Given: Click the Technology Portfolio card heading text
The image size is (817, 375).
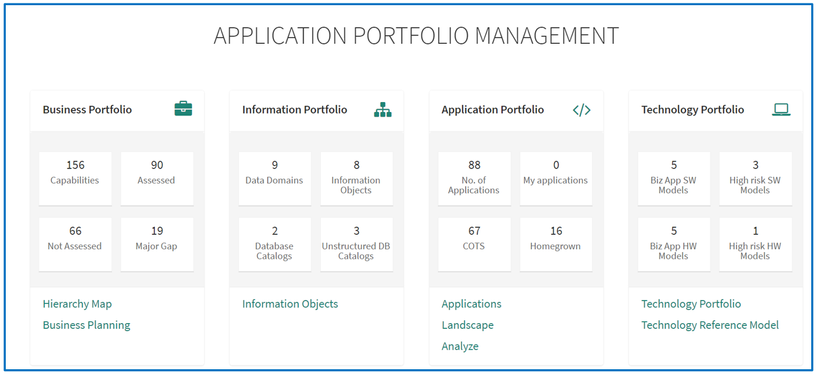Looking at the screenshot, I should 692,110.
